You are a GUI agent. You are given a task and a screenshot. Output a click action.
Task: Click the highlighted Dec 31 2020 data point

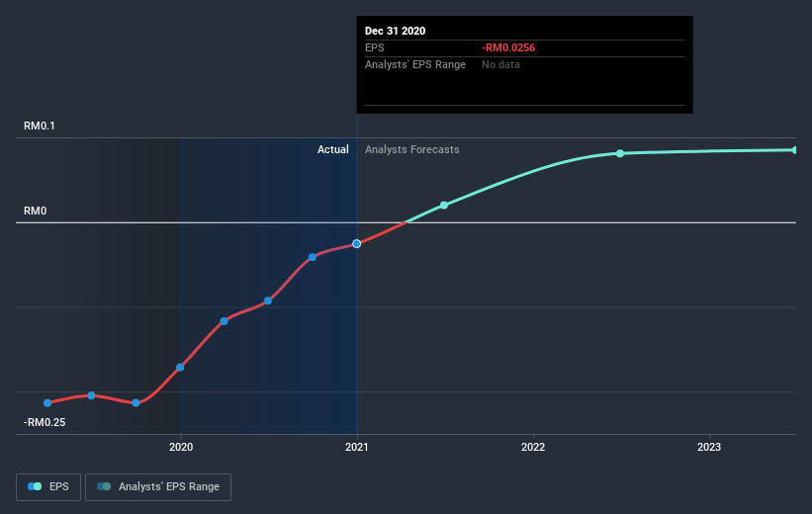(x=357, y=244)
